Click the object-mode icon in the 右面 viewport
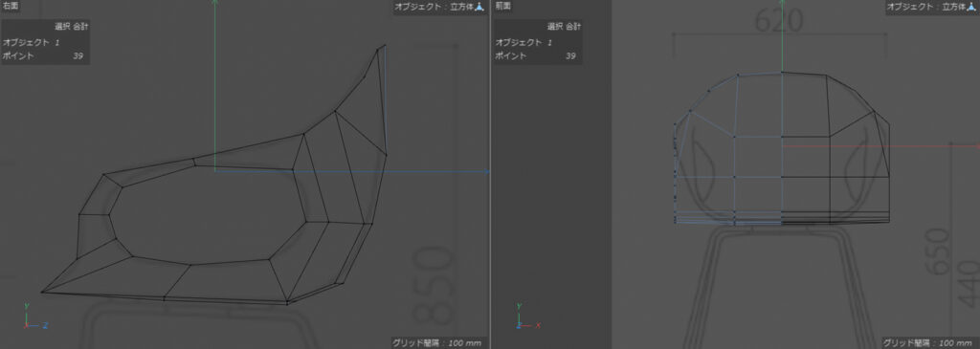Viewport: 980px width, 349px height. point(480,8)
